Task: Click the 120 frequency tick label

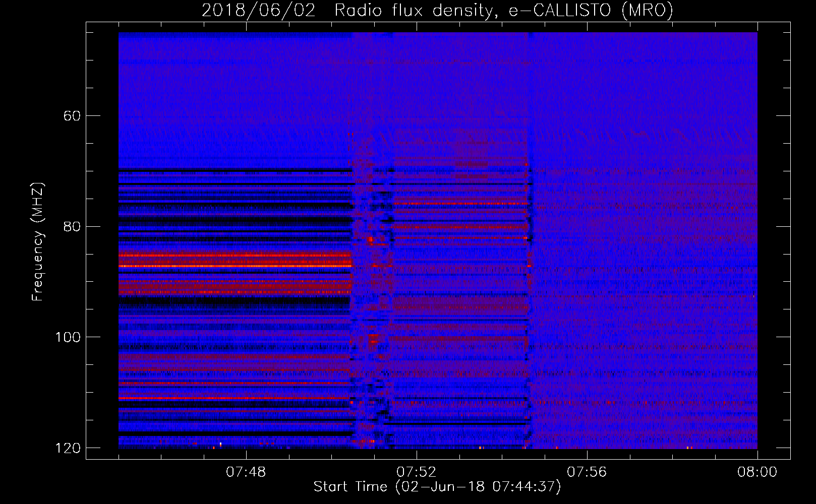Action: coord(68,448)
